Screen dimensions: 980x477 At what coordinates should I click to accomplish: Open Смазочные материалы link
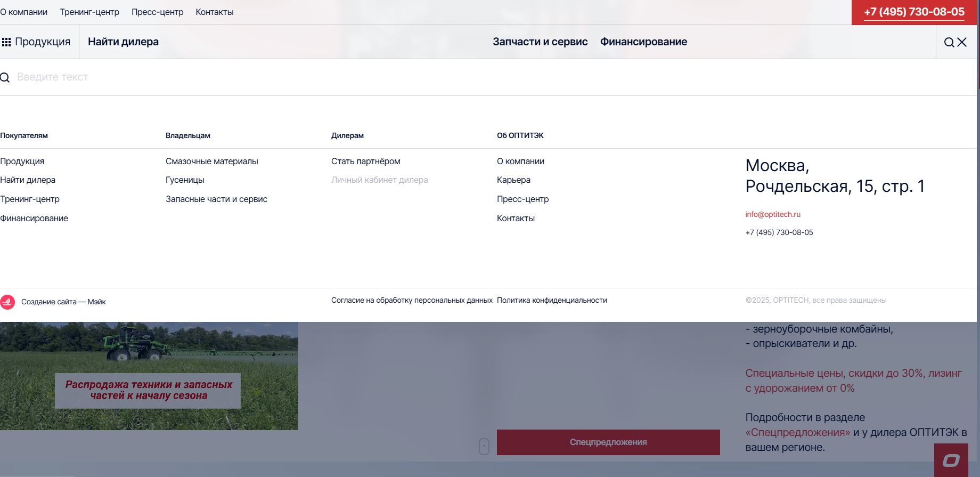point(212,161)
